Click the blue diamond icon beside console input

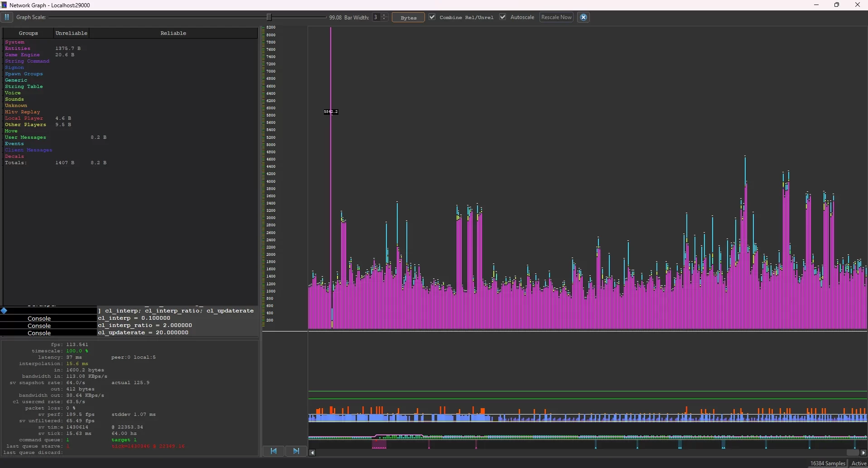[4, 311]
